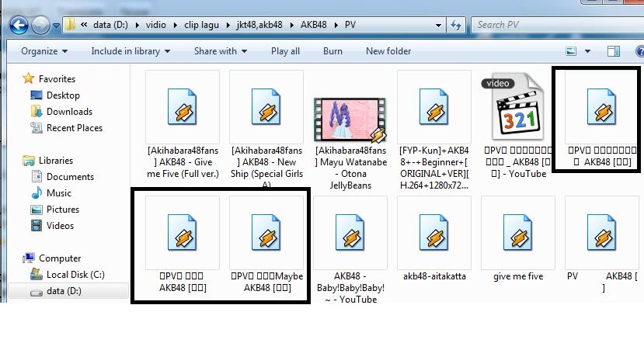Open the Music library

[x=59, y=193]
